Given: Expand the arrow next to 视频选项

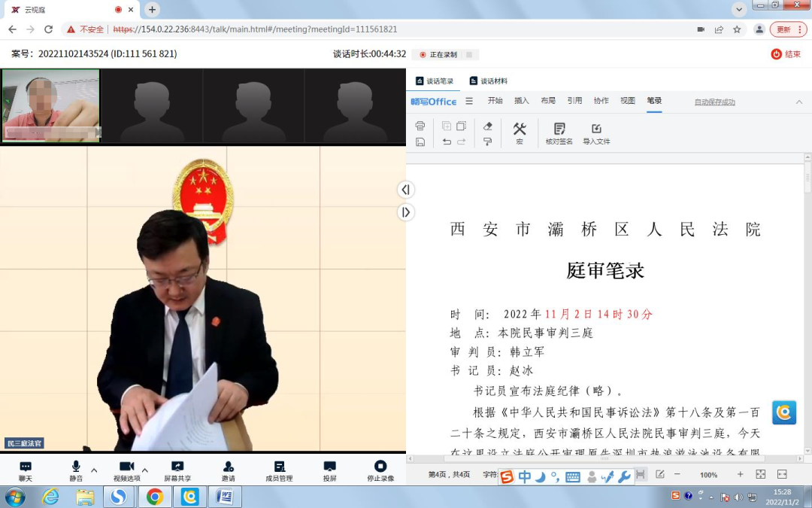Looking at the screenshot, I should (145, 470).
